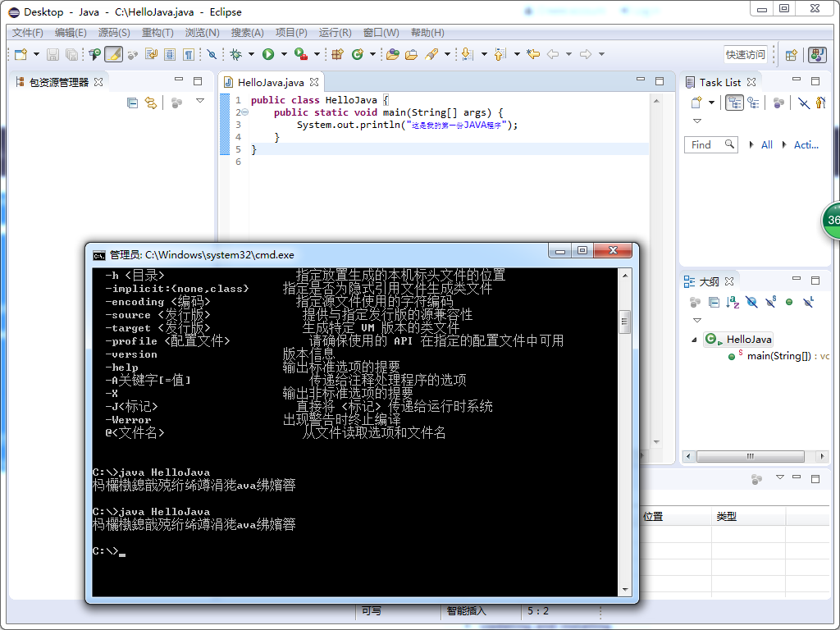Select the 大纲 outline view tab
Viewport: 840px width, 630px height.
pos(709,282)
